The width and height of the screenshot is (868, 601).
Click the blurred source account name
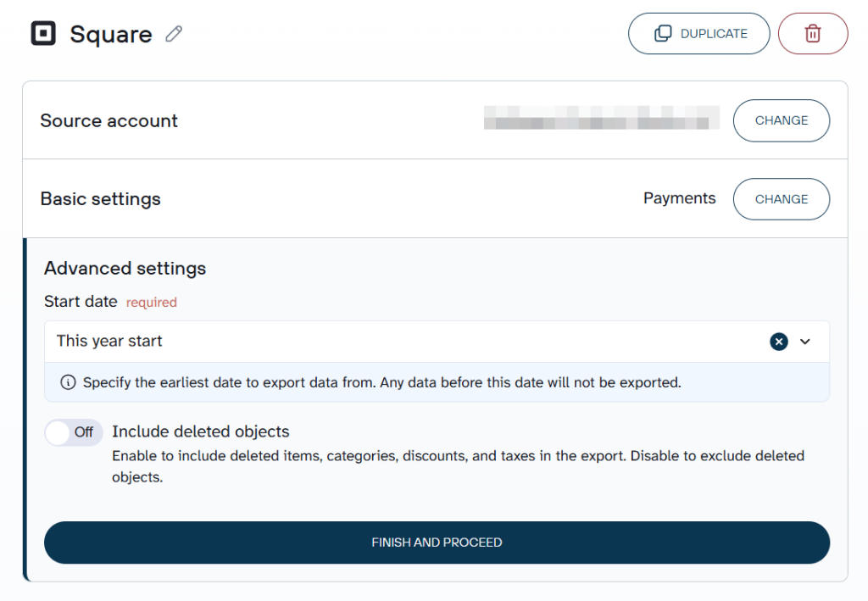click(601, 118)
